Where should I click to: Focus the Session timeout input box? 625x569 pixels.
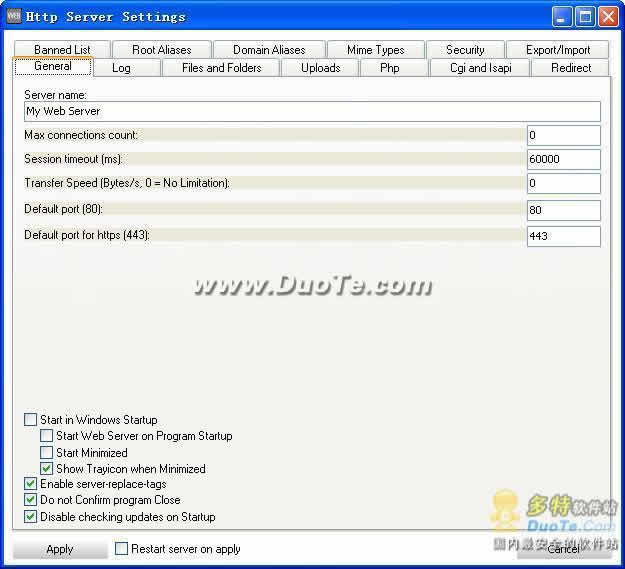[563, 159]
